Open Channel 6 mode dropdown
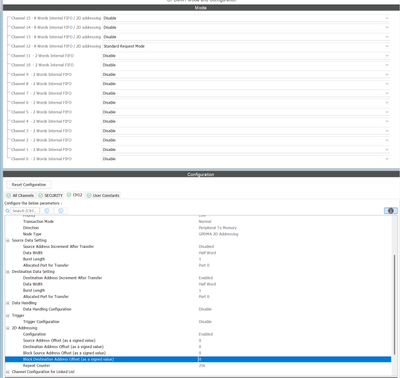The image size is (400, 378). (x=246, y=103)
